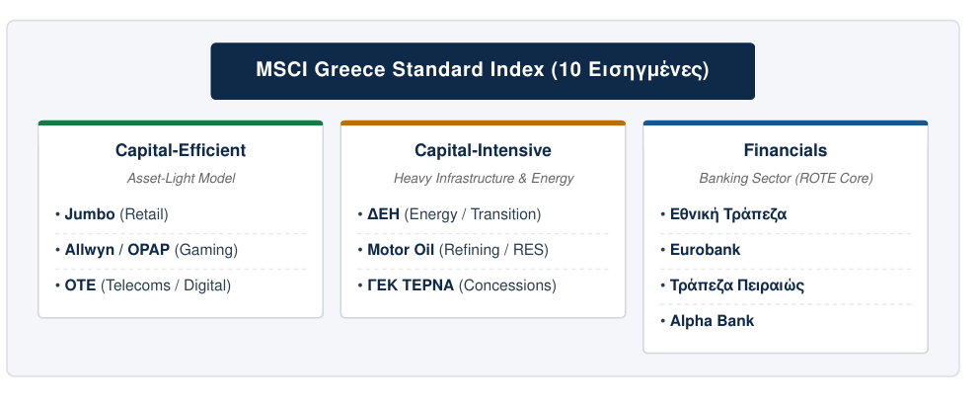
Task: Click the Motor Oil (Refining / RES) item
Action: (x=484, y=250)
